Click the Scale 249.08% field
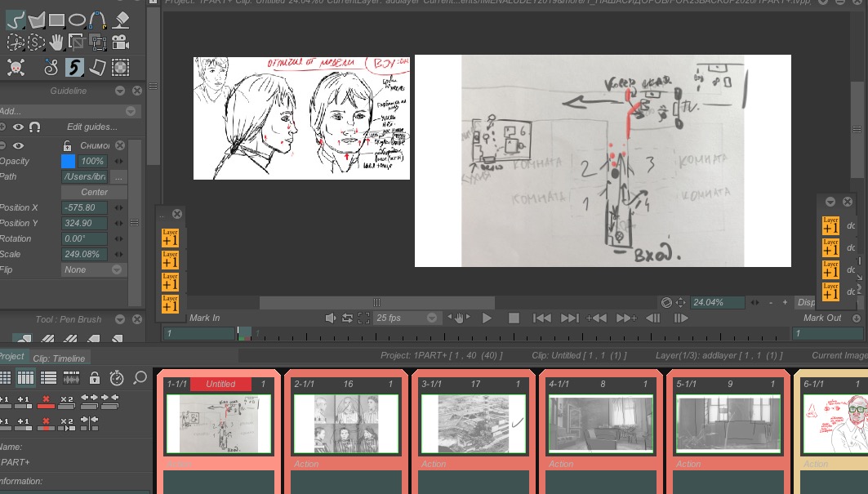The image size is (868, 494). 84,254
